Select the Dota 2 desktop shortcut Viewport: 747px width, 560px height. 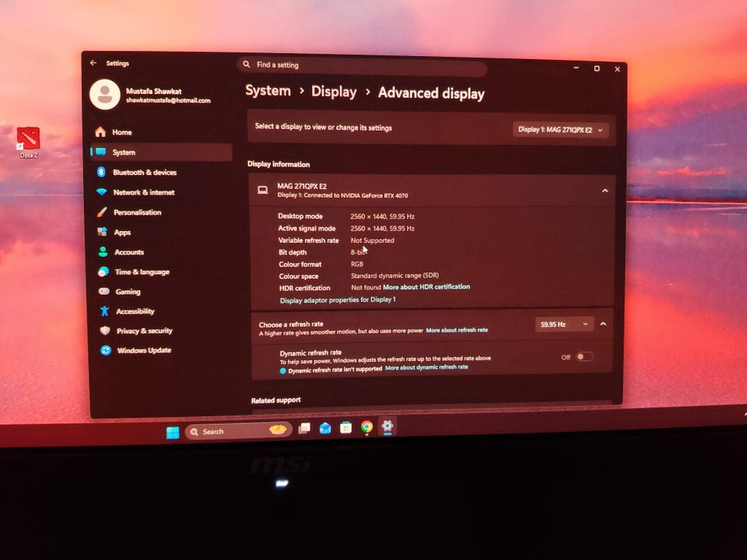(29, 142)
